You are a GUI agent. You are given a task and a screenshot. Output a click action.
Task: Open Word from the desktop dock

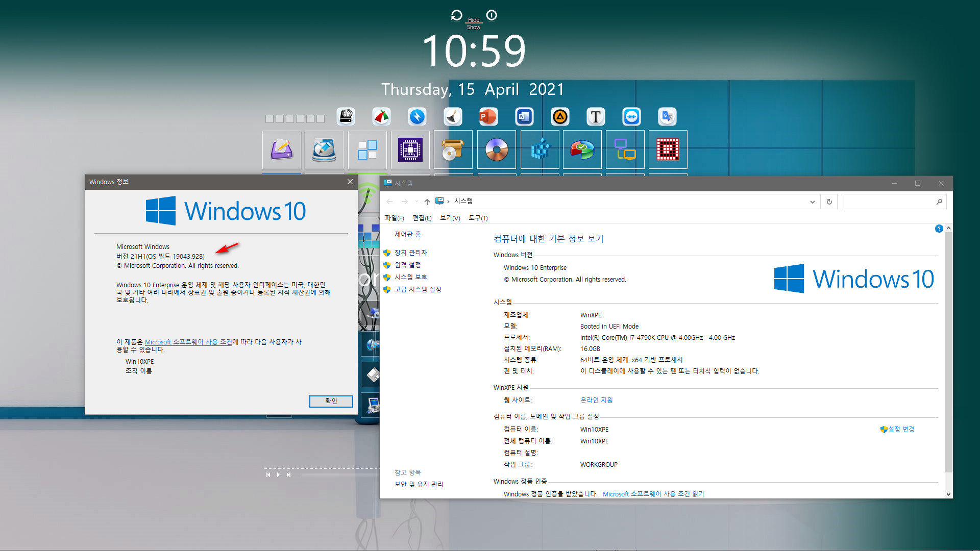pos(524,116)
